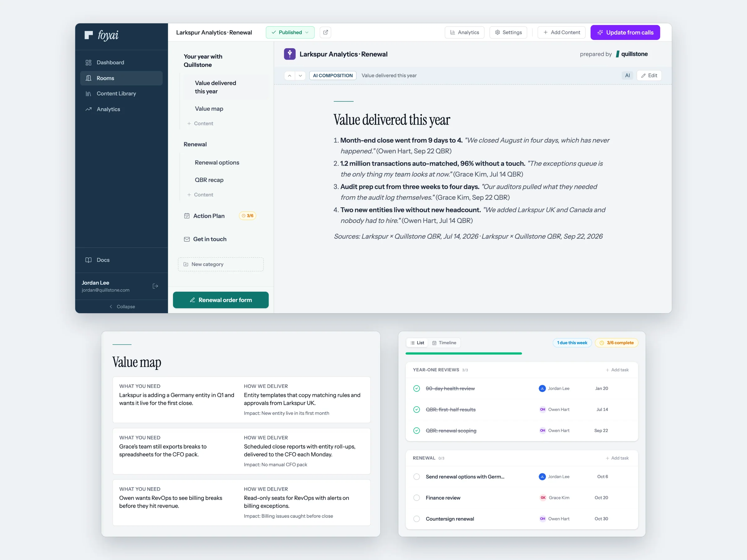Add task to the Renewal group

pyautogui.click(x=617, y=458)
